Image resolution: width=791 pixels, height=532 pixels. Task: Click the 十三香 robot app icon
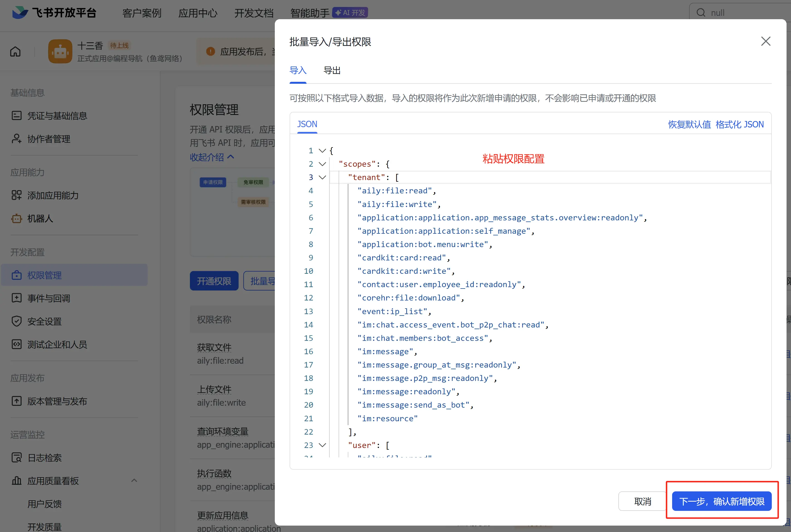(60, 51)
